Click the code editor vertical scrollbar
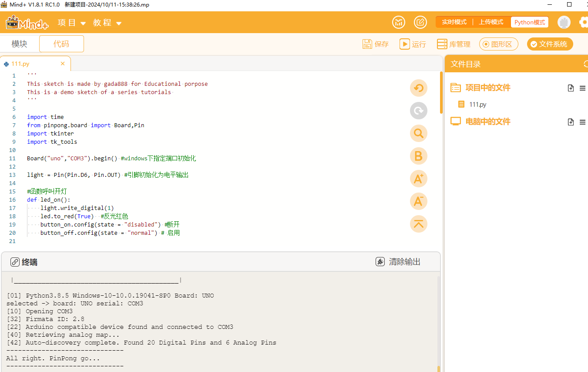The height and width of the screenshot is (372, 588). (x=441, y=92)
